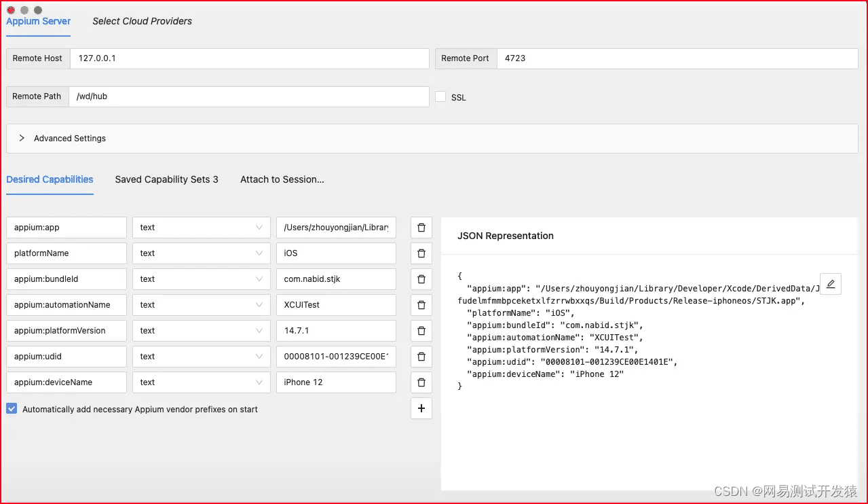This screenshot has height=504, width=868.
Task: Click the Remote Path field /wd/hub
Action: tap(249, 96)
